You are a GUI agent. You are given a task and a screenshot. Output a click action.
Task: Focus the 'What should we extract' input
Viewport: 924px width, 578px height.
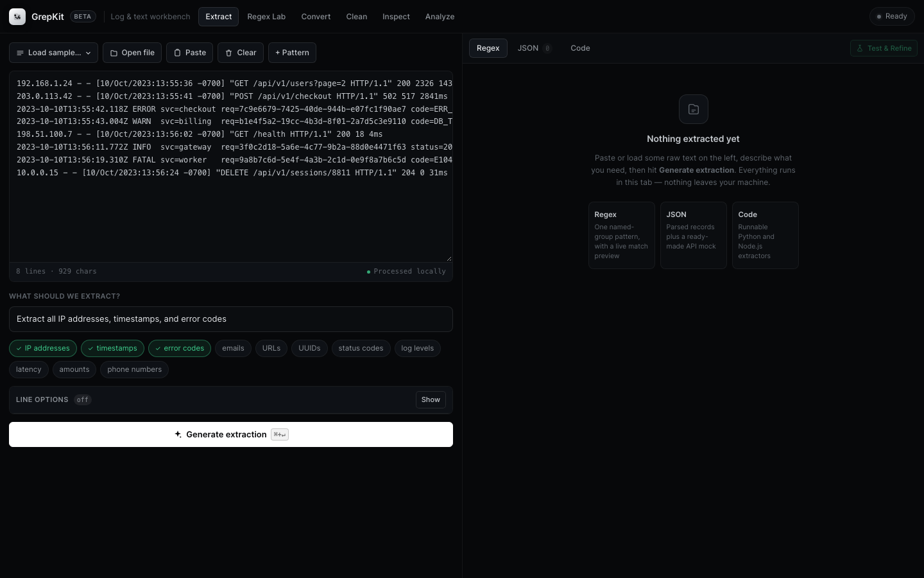point(231,319)
